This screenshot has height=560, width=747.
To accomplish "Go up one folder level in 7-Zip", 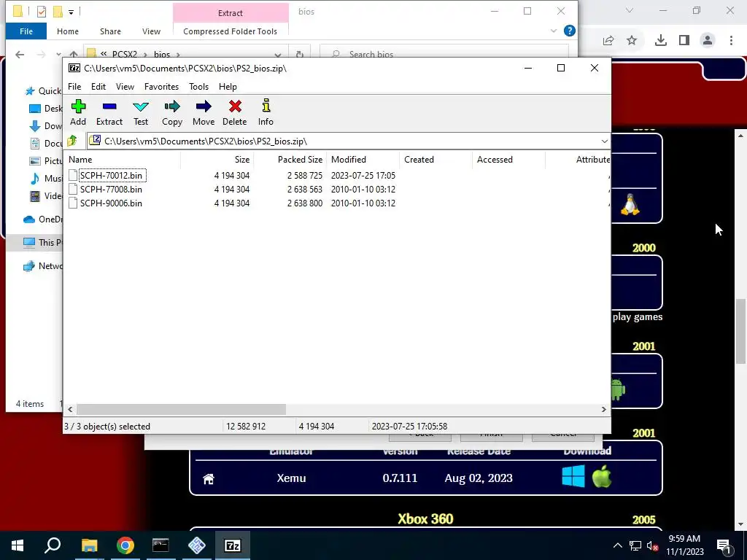I will tap(72, 141).
